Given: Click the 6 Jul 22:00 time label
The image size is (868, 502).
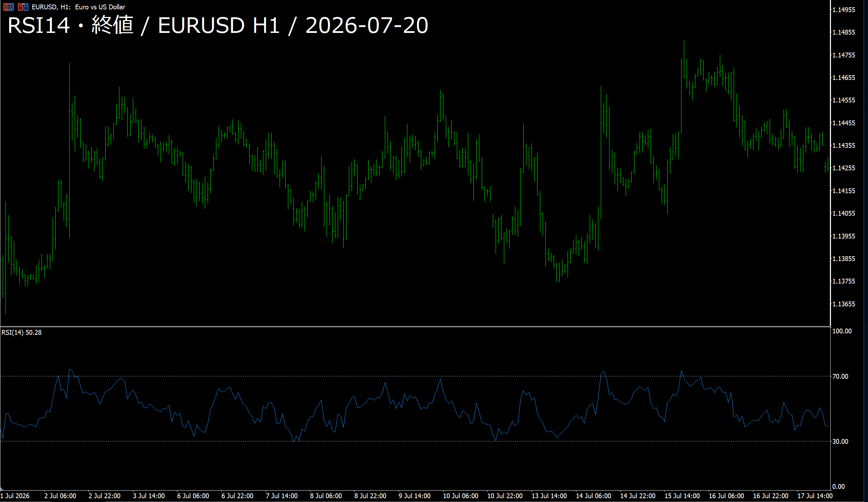Looking at the screenshot, I should (x=237, y=496).
